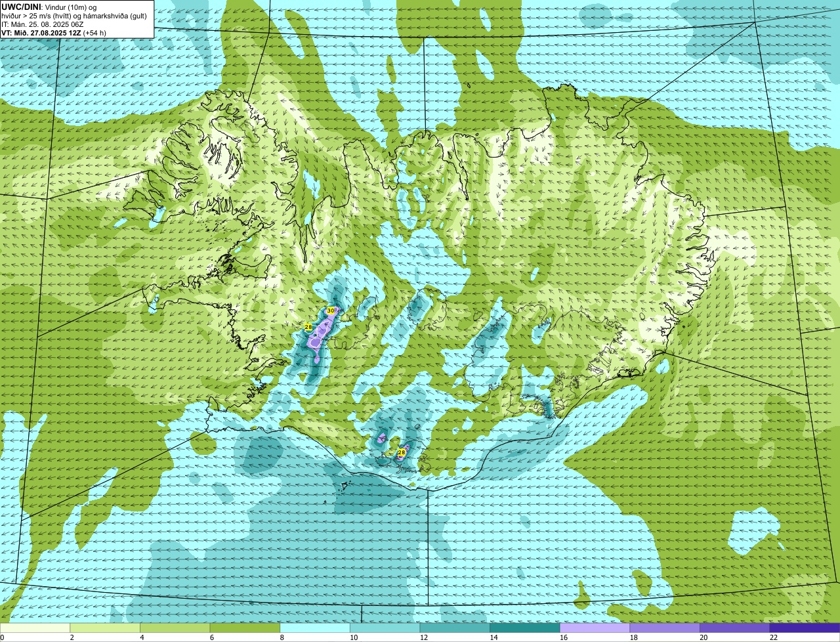Image resolution: width=840 pixels, height=642 pixels.
Task: Pick the light lavender 16–18 m/s legend swatch
Action: click(x=595, y=628)
